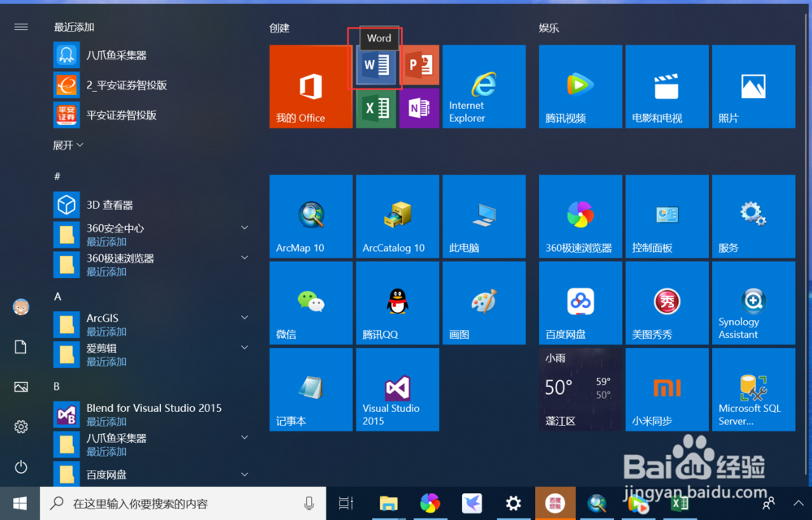Open the Excel tile in Start
The image size is (812, 520).
376,108
